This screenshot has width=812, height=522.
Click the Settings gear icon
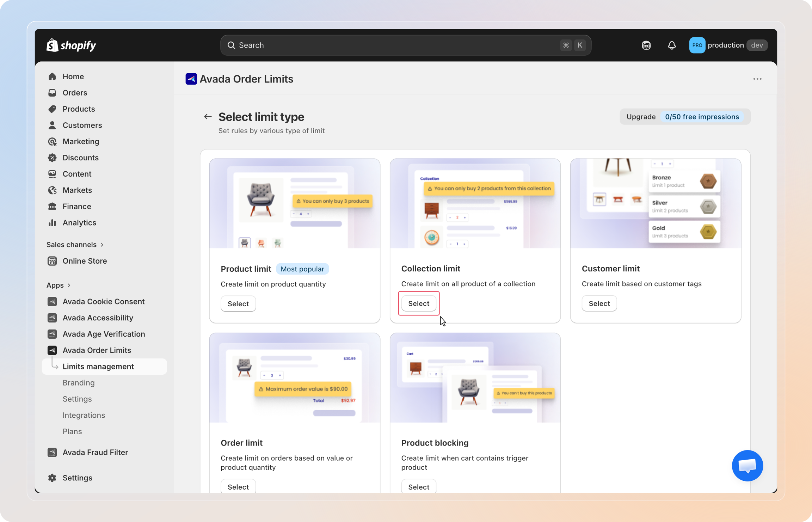click(x=52, y=478)
